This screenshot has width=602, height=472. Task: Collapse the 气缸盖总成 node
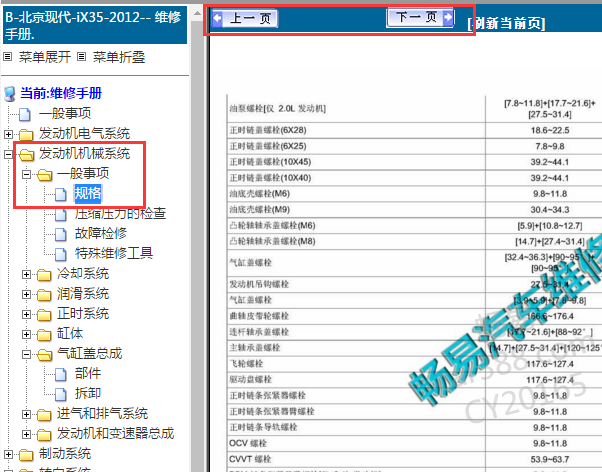click(26, 354)
